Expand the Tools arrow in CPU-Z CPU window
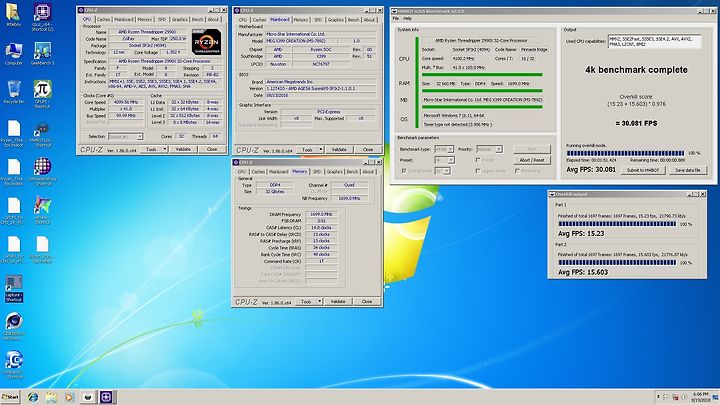The height and width of the screenshot is (405, 720). (164, 149)
